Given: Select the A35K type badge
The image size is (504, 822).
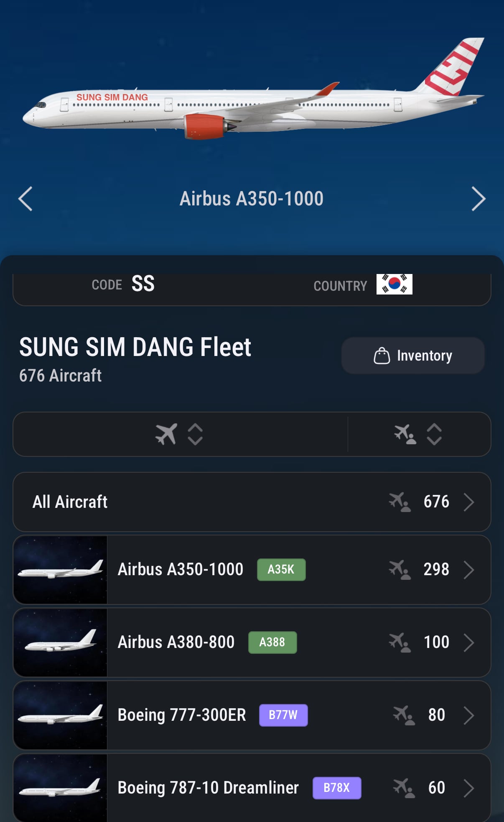Looking at the screenshot, I should point(281,569).
